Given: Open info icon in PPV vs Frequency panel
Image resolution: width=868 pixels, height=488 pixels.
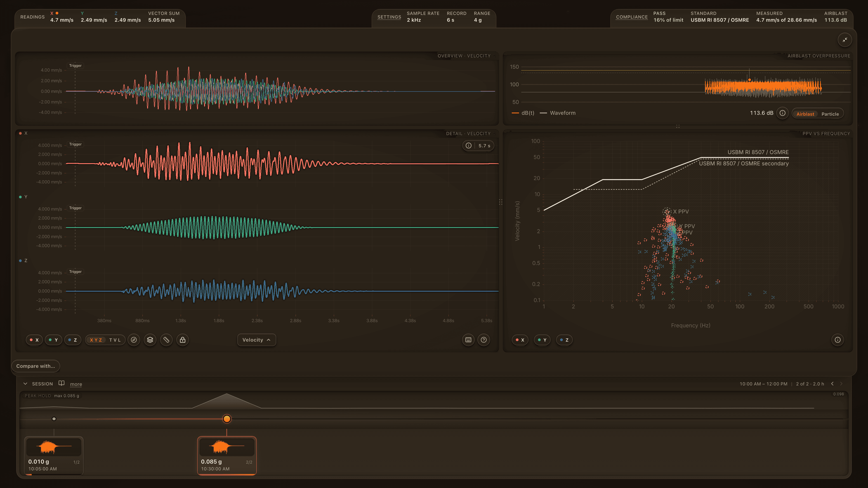Looking at the screenshot, I should tap(837, 340).
